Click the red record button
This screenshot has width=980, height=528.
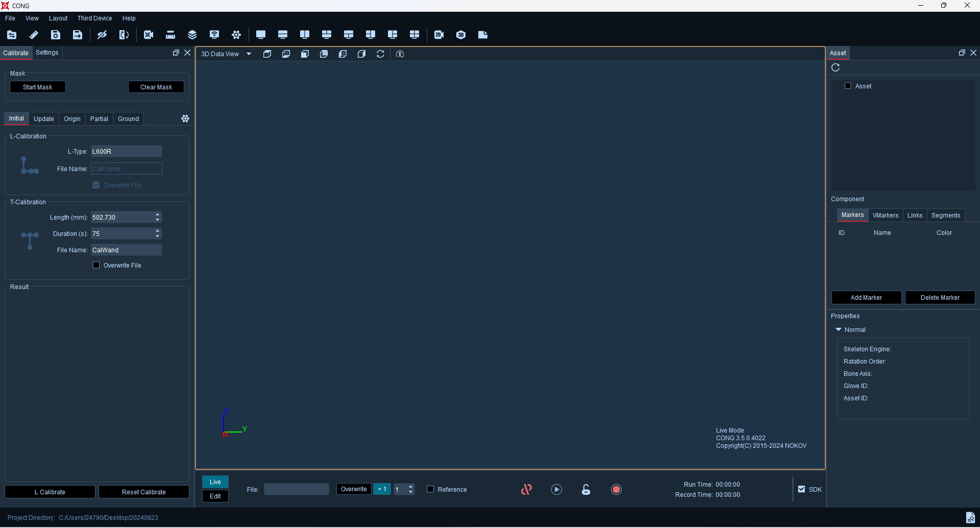616,490
